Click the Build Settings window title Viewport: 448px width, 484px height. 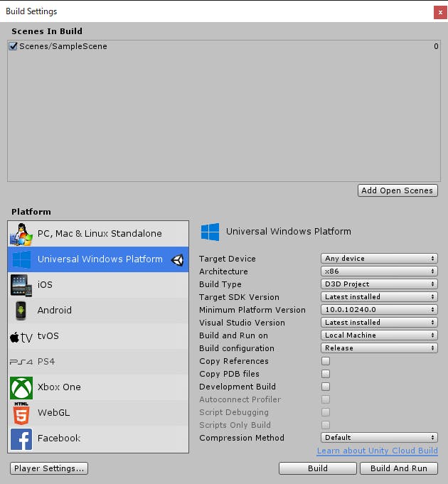coord(31,11)
